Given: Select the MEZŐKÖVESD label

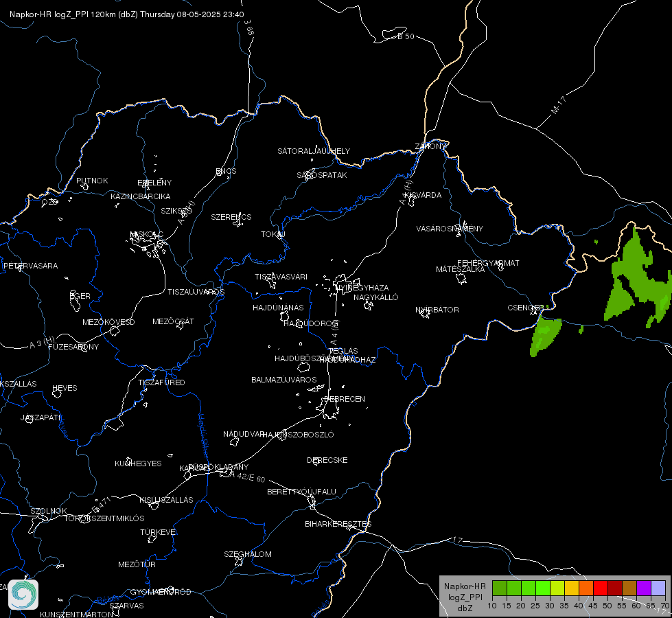Looking at the screenshot, I should click(108, 322).
